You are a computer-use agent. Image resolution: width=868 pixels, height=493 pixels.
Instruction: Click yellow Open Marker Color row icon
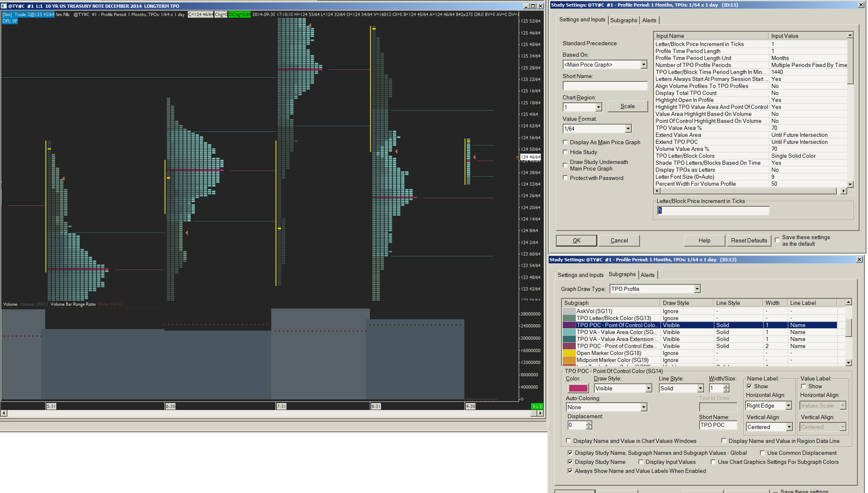tap(569, 353)
